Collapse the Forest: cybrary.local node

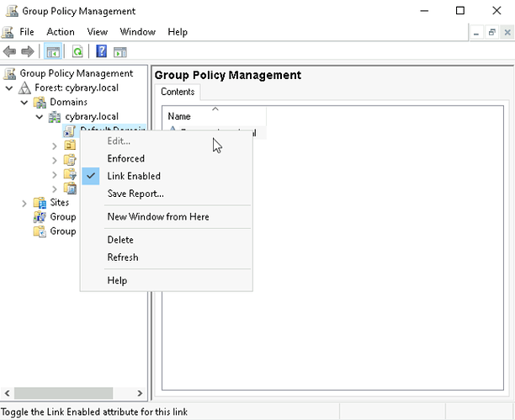[x=9, y=88]
